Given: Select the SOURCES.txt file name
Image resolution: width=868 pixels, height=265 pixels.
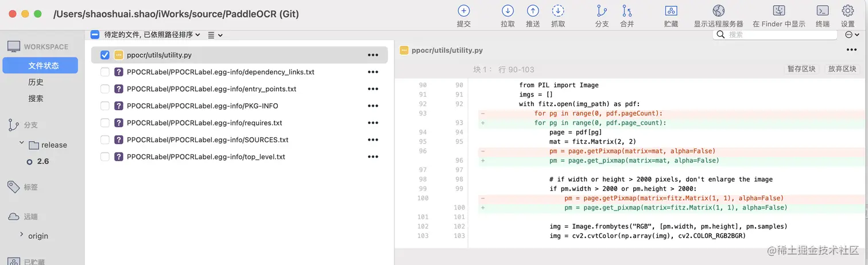Looking at the screenshot, I should click(208, 140).
